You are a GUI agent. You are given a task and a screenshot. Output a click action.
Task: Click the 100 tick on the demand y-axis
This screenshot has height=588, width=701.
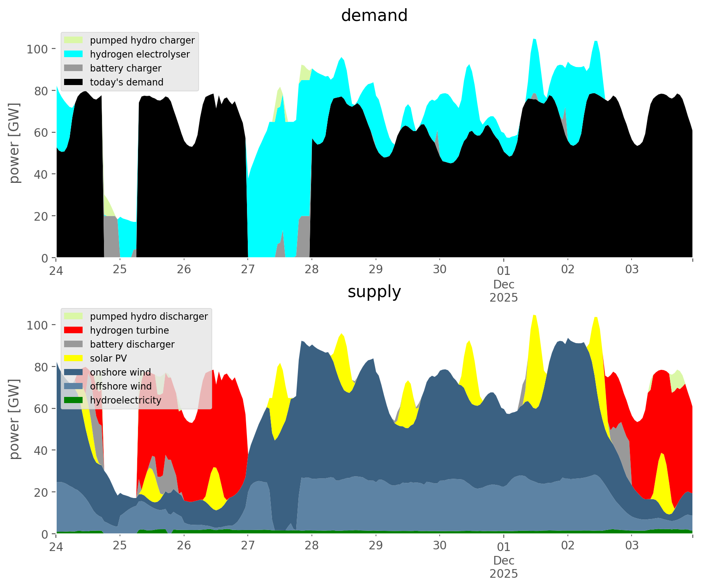point(37,49)
